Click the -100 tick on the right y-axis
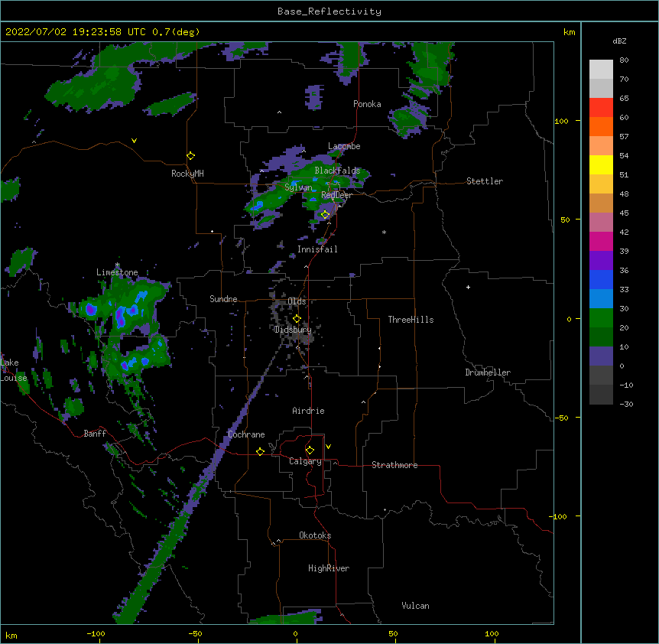This screenshot has width=659, height=644. (x=559, y=516)
